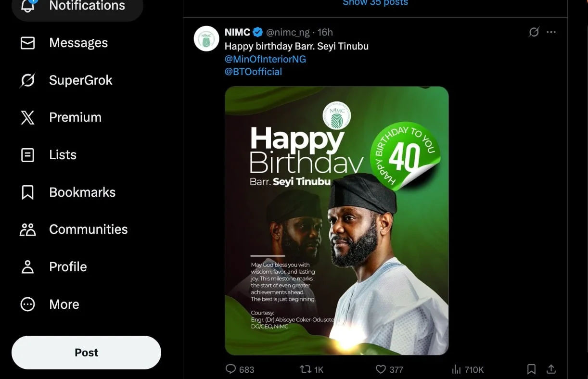
Task: Open Grok explain icon on post
Action: (x=534, y=32)
